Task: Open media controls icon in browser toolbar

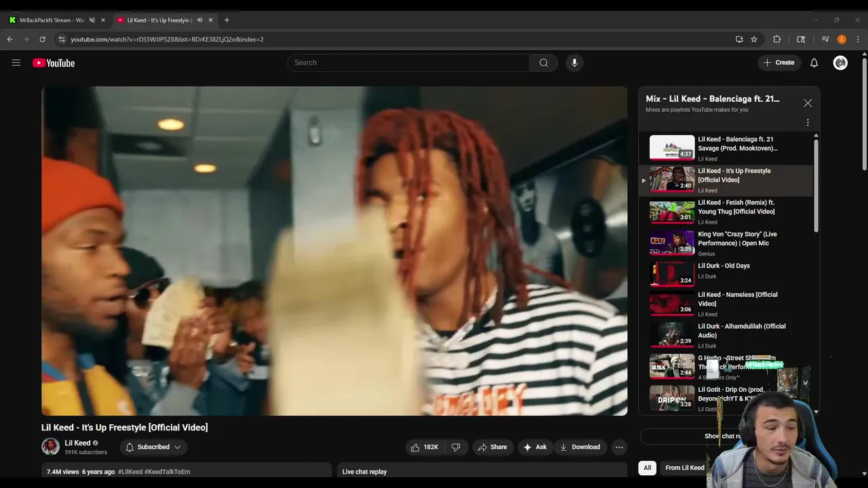Action: pyautogui.click(x=825, y=39)
